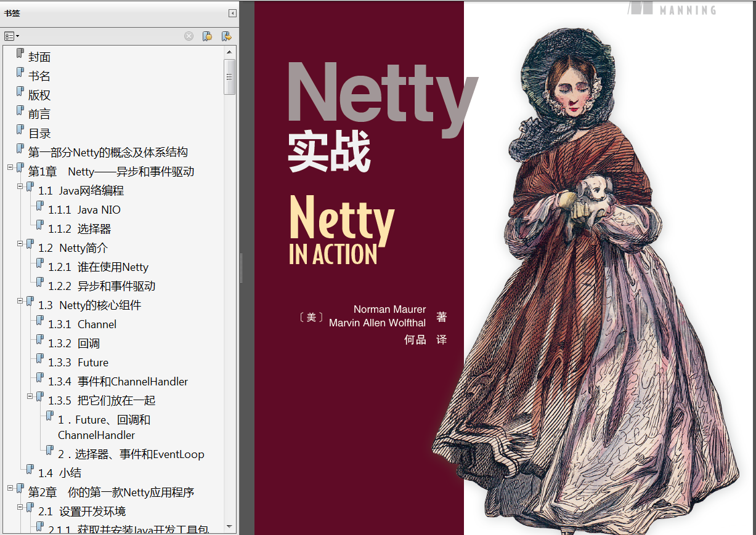Collapse the 1.3 Netty的核心组件 node
This screenshot has height=535, width=756.
coord(20,300)
